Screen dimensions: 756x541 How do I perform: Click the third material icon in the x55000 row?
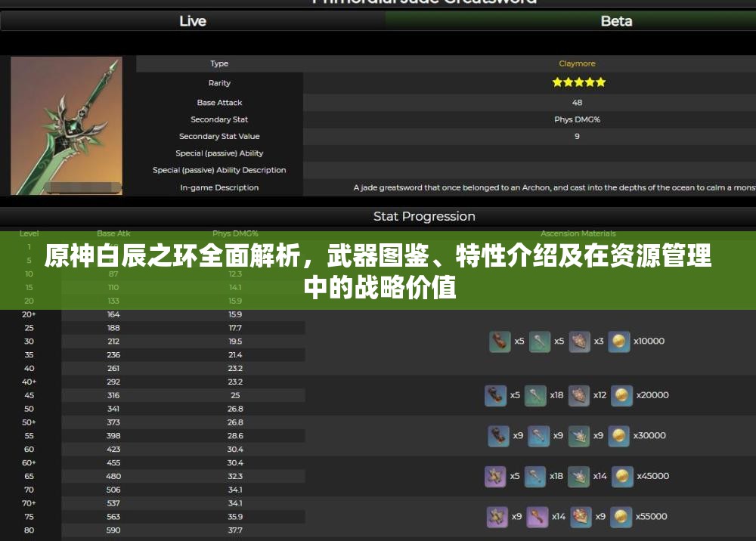[581, 517]
